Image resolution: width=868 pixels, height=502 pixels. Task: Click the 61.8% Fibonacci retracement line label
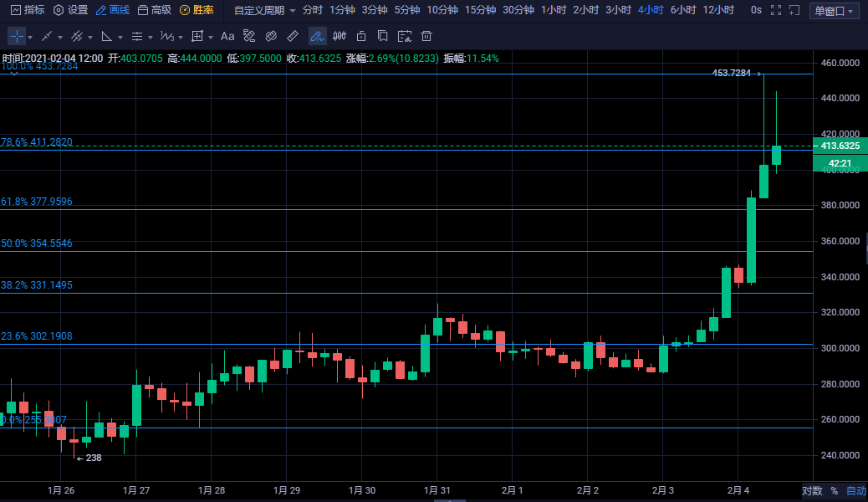point(37,202)
